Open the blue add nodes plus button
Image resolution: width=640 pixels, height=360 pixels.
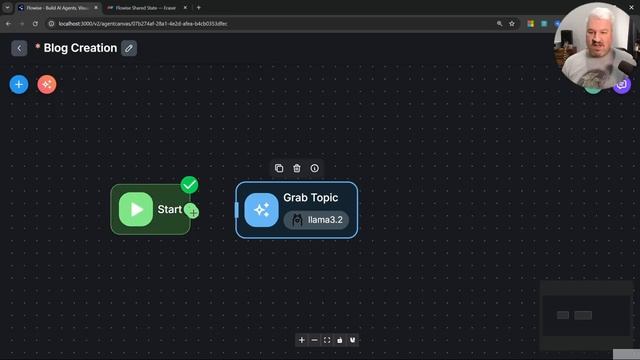coord(19,84)
